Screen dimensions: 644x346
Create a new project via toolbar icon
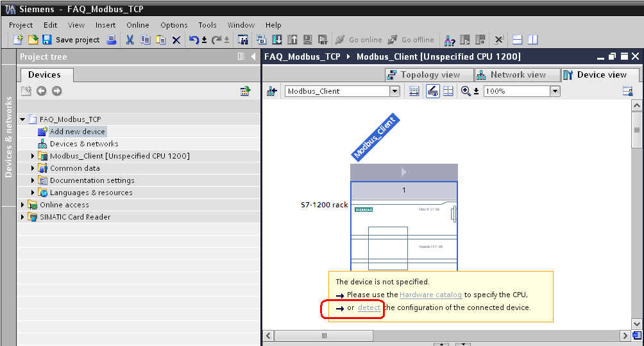(x=19, y=40)
